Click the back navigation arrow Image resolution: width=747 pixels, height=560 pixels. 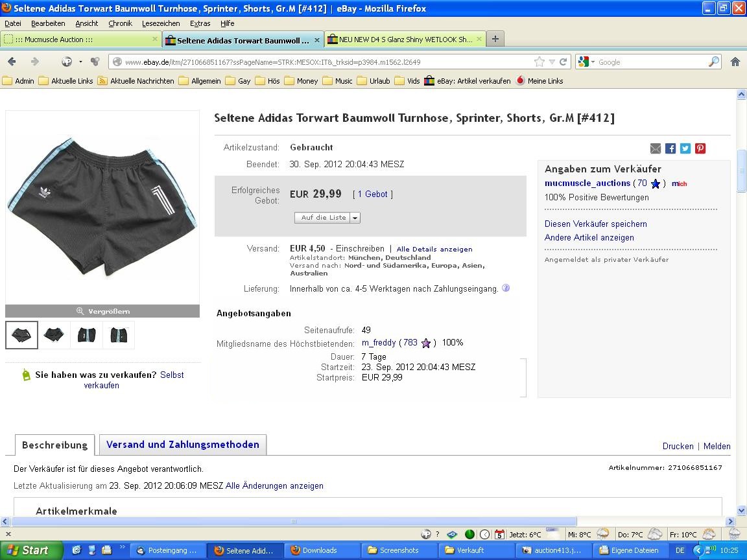(x=12, y=62)
